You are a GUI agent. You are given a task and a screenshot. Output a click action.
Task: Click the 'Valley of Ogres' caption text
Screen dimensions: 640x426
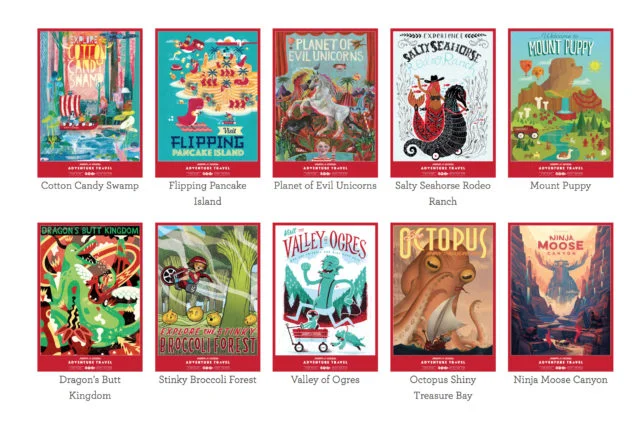(325, 380)
